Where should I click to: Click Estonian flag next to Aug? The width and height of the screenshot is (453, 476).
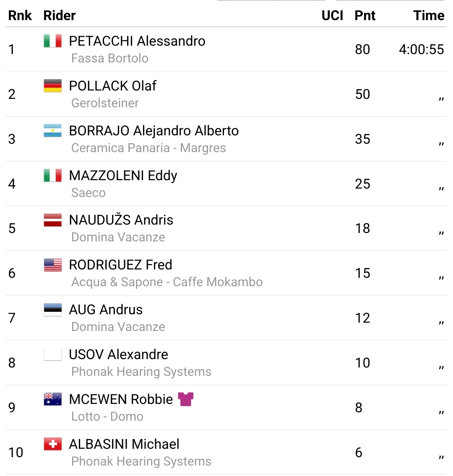coord(53,310)
